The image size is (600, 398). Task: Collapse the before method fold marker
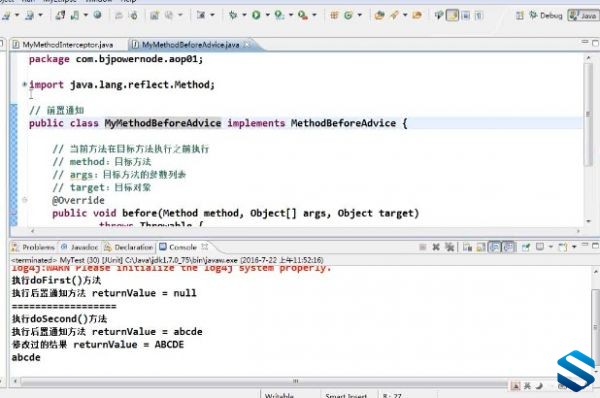tap(24, 200)
